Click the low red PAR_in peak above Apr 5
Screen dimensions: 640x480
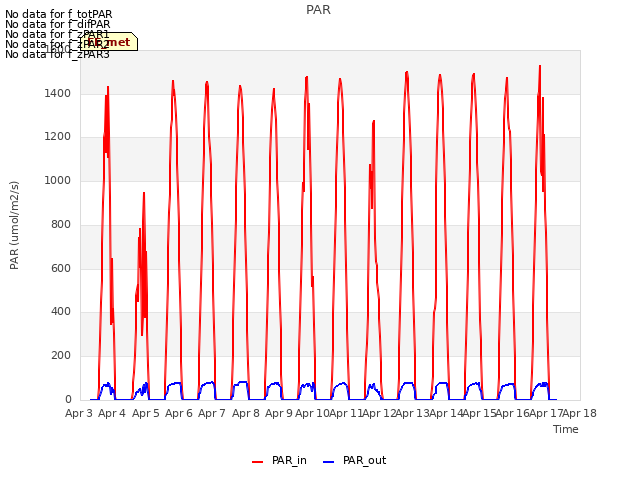(144, 193)
